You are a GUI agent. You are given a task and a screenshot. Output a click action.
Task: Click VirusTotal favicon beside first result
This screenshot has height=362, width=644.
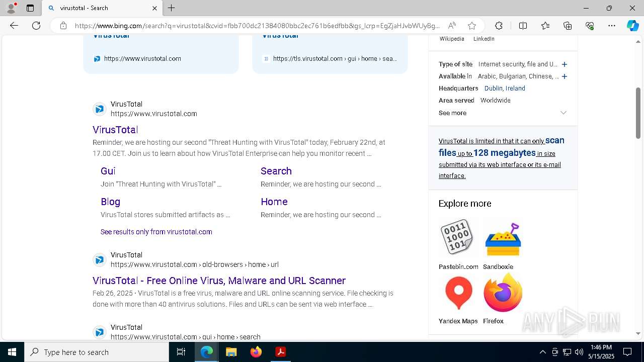point(100,109)
